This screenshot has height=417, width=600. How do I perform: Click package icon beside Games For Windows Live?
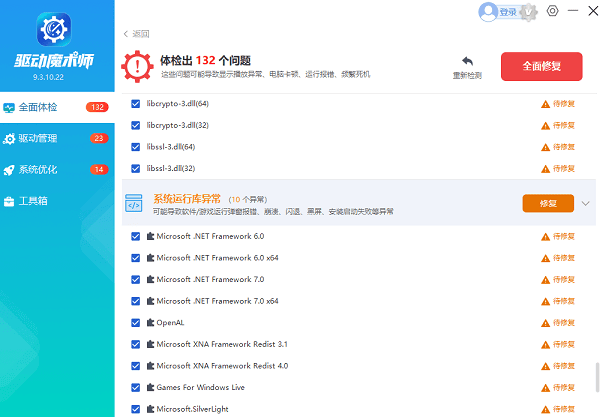click(x=150, y=387)
